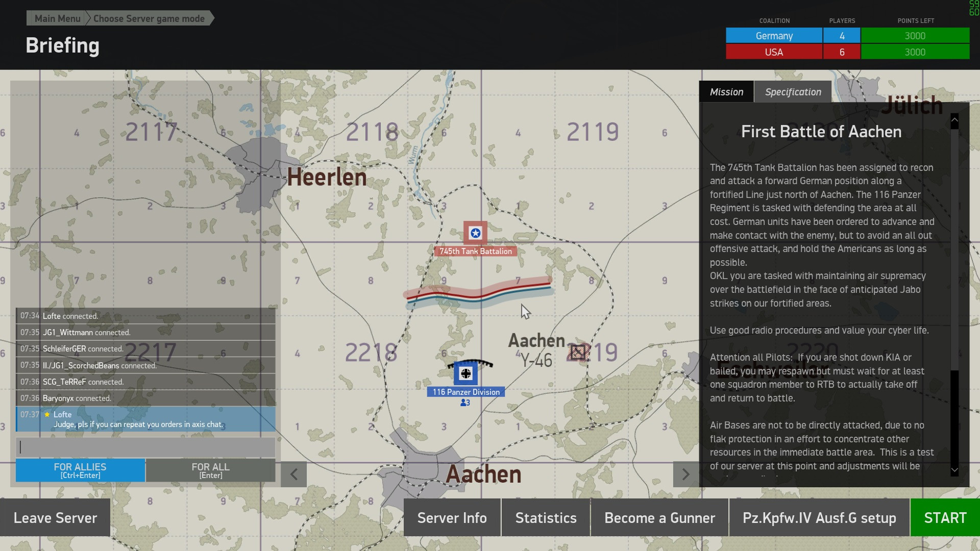The height and width of the screenshot is (551, 980).
Task: Select the 116 Panzer Division cross icon
Action: (x=465, y=373)
